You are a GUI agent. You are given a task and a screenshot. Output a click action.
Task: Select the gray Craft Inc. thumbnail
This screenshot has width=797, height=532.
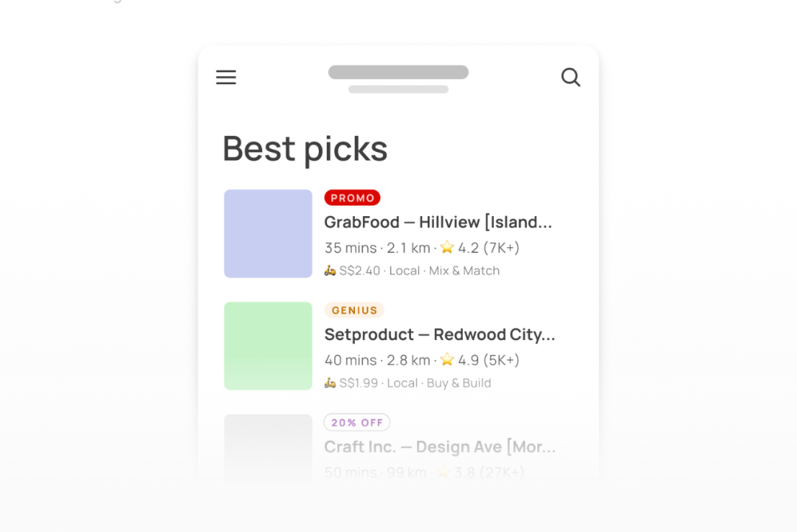(x=268, y=447)
